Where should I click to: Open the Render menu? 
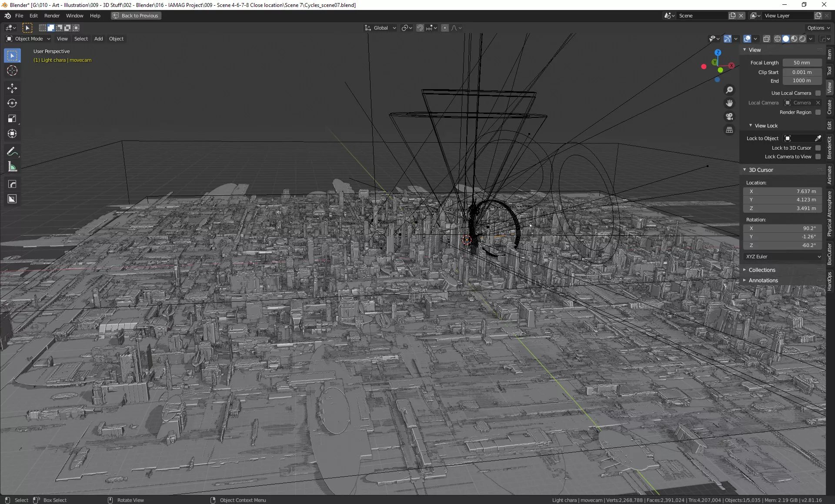point(52,16)
